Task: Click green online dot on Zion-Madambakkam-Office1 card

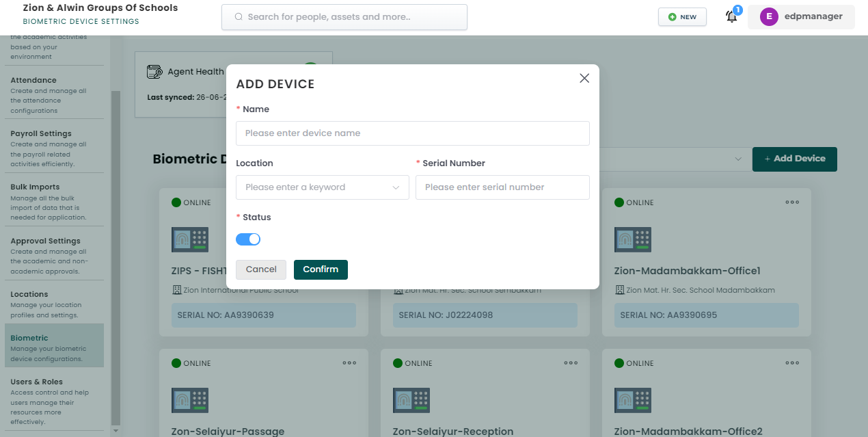Action: point(619,202)
